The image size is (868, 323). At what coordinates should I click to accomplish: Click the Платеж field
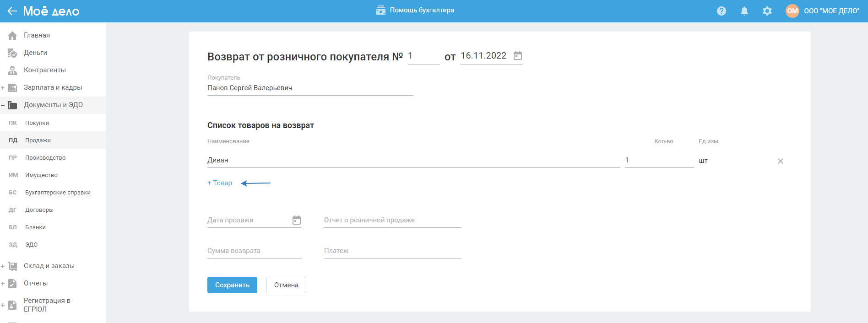(392, 251)
